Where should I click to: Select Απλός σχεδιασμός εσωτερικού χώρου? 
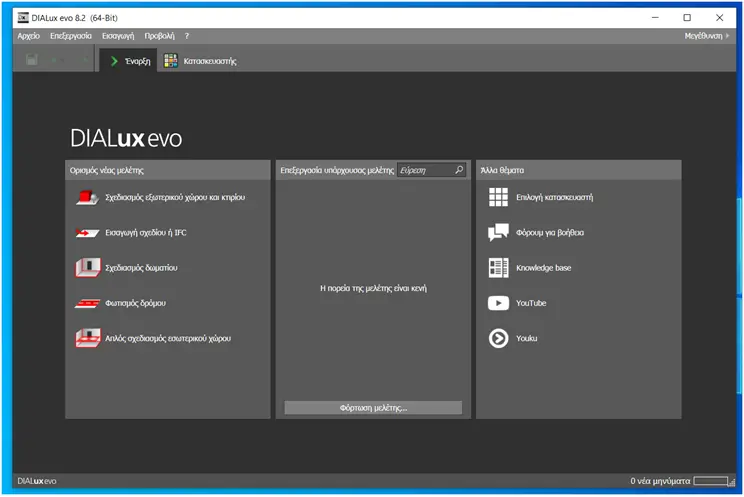pos(168,338)
